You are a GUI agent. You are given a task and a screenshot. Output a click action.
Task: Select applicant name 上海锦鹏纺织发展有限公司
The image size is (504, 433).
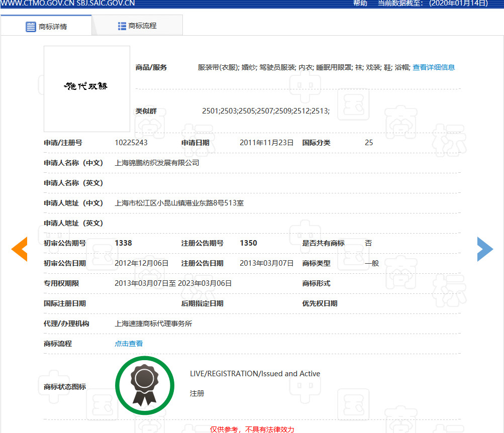157,163
